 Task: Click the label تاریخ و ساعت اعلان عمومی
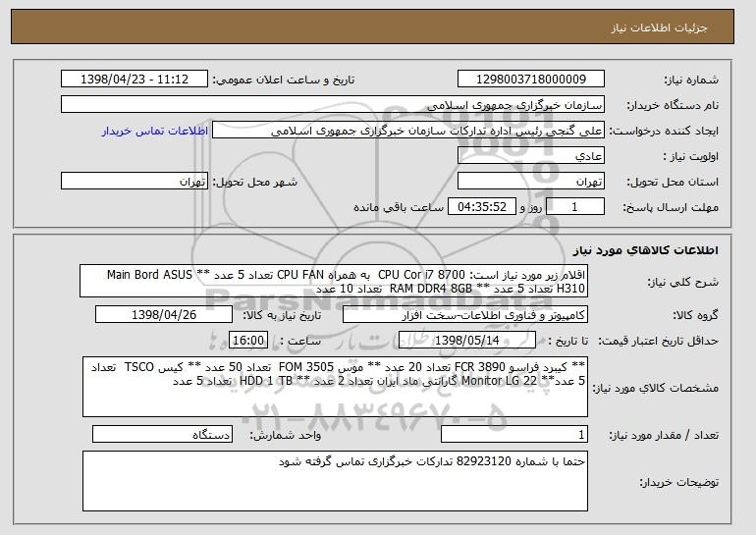coord(284,80)
